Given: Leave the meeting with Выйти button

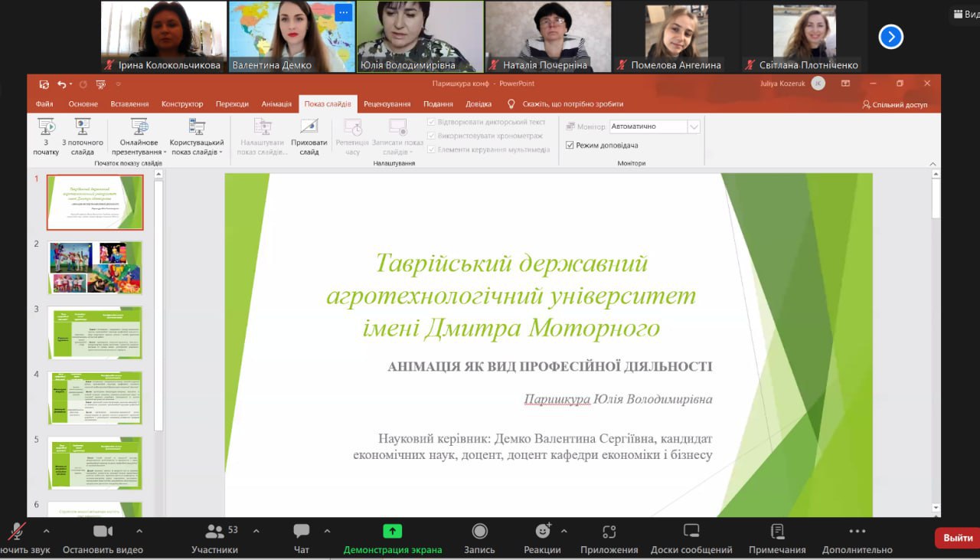Looking at the screenshot, I should click(958, 538).
